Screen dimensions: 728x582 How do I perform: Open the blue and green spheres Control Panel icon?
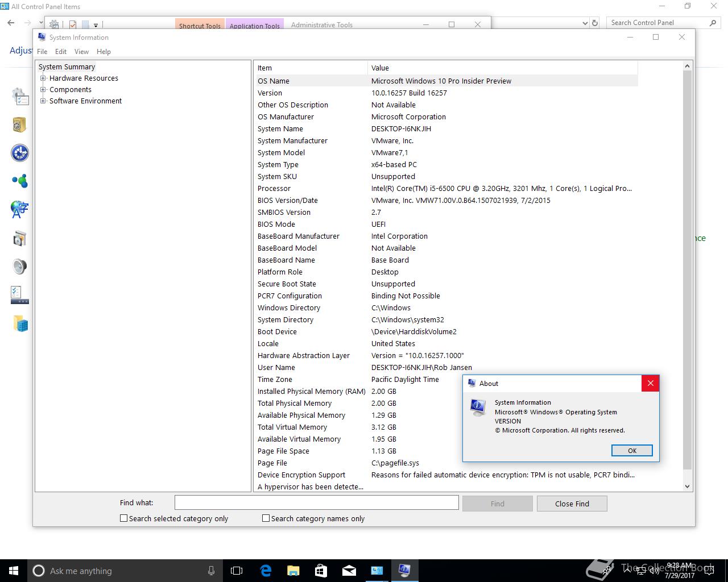pos(20,181)
